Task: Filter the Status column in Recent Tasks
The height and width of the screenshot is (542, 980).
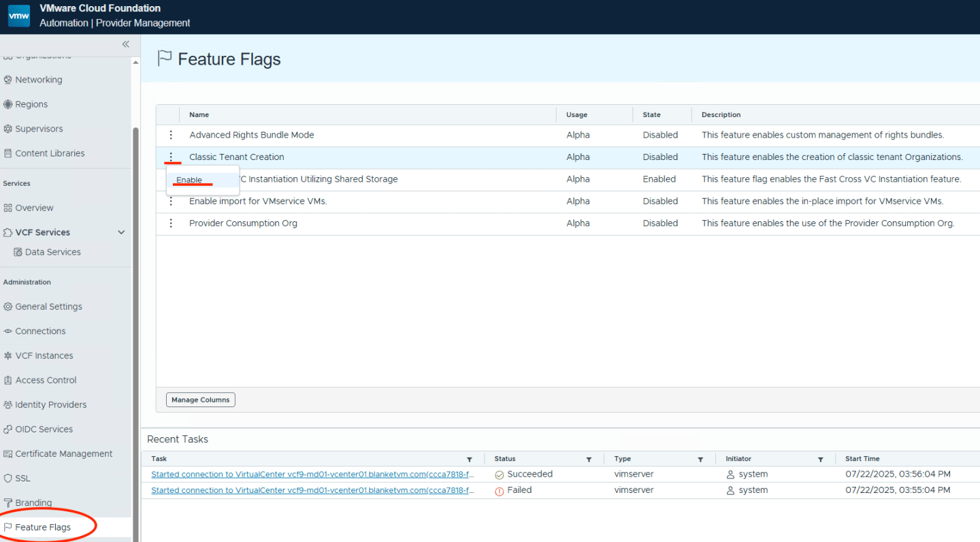Action: [589, 460]
